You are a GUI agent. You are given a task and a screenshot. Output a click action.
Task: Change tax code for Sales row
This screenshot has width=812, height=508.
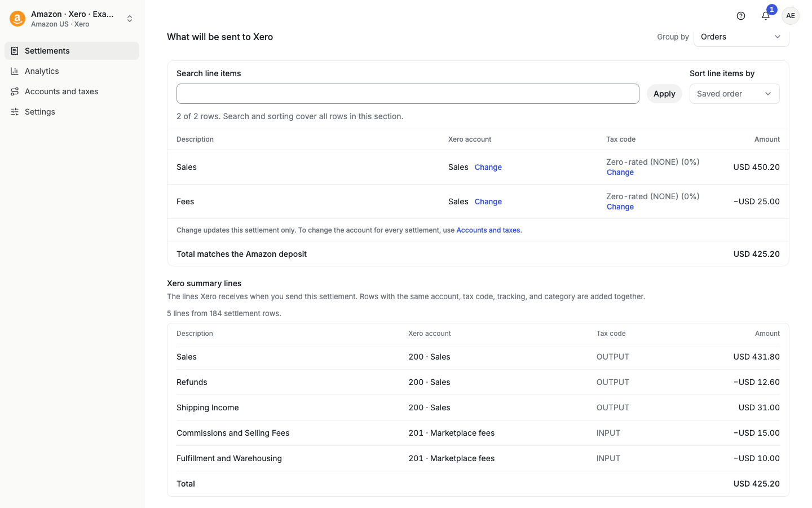(620, 173)
